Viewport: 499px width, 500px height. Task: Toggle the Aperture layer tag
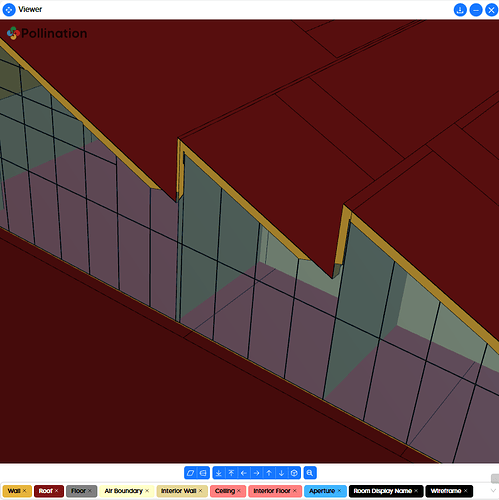322,491
